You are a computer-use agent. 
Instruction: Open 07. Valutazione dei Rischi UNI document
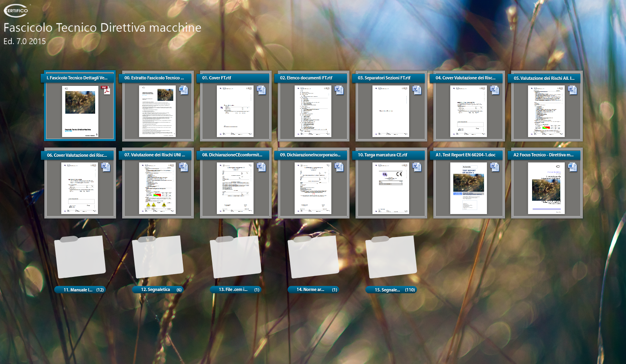pyautogui.click(x=157, y=188)
